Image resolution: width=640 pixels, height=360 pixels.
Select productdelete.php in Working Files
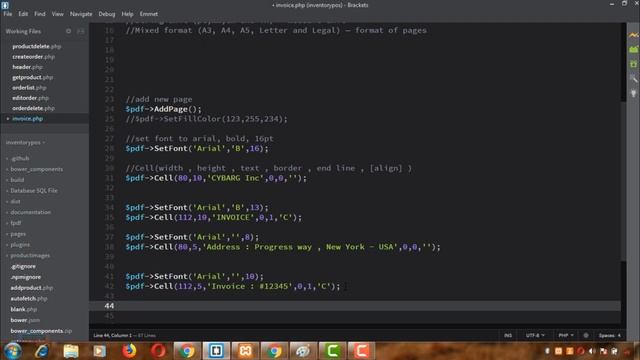pos(37,47)
